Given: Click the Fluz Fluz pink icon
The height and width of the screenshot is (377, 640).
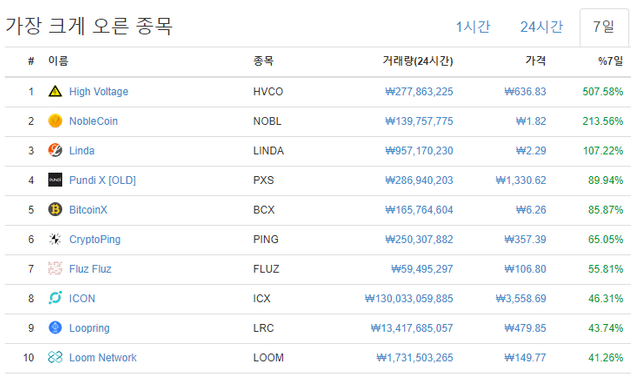Looking at the screenshot, I should point(55,269).
